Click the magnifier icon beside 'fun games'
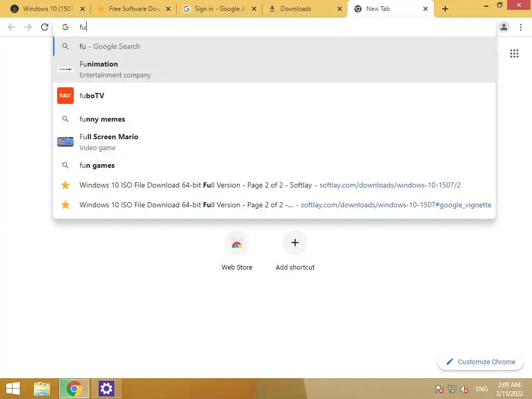The height and width of the screenshot is (399, 532). tap(65, 165)
